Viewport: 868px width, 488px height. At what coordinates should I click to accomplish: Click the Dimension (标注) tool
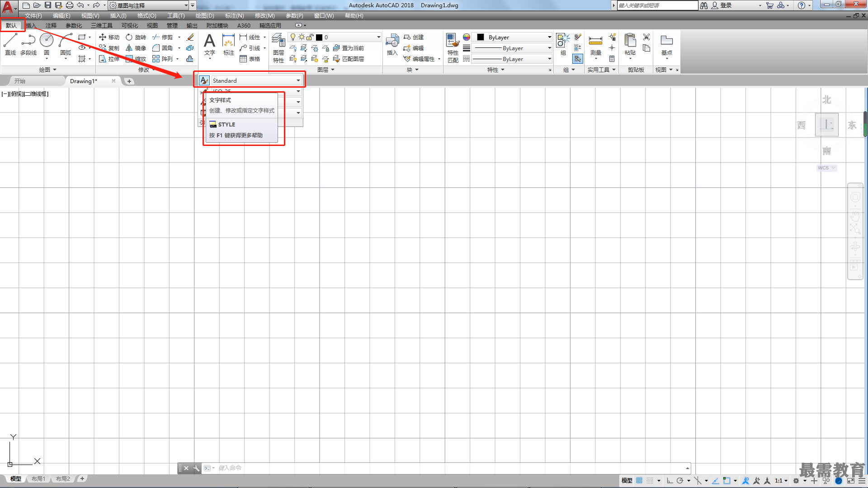pos(229,44)
